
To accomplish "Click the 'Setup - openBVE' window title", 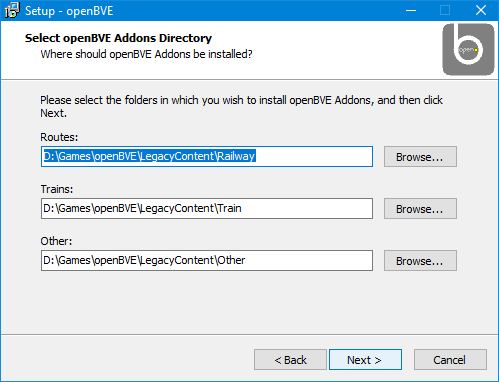I will [69, 11].
